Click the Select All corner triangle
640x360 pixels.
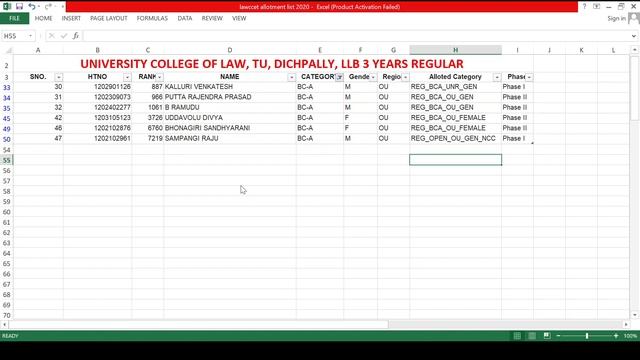pyautogui.click(x=8, y=50)
